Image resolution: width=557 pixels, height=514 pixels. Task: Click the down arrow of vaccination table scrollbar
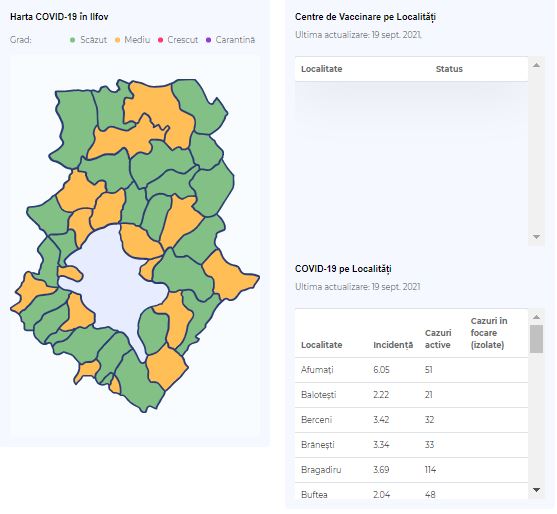click(536, 237)
